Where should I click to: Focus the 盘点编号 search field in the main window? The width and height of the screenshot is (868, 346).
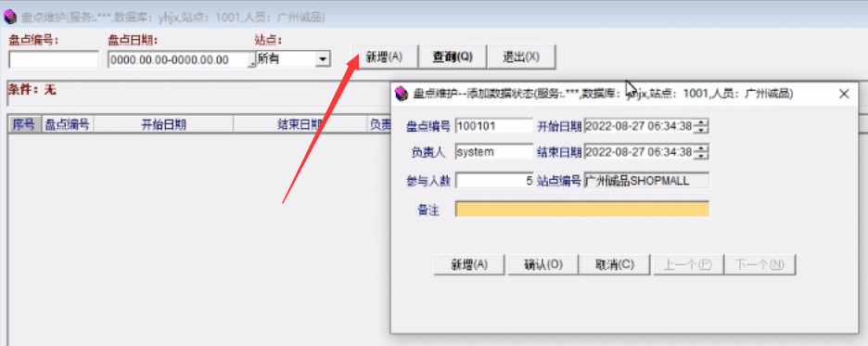[x=54, y=59]
